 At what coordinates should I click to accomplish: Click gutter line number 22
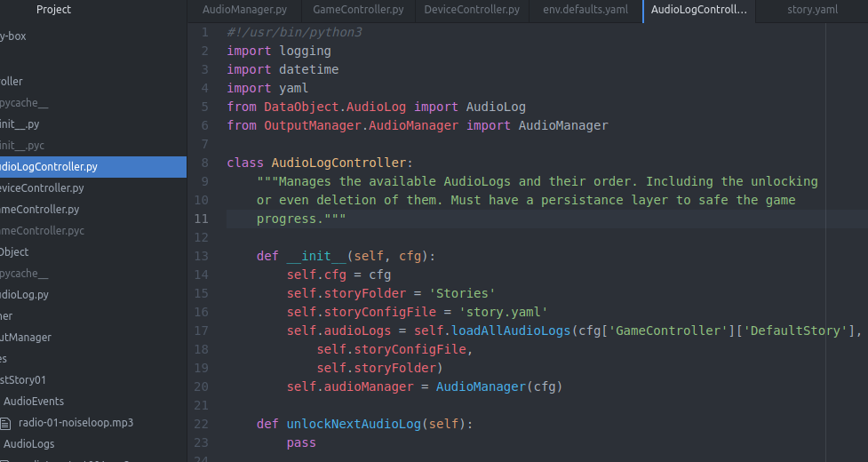[x=201, y=424]
